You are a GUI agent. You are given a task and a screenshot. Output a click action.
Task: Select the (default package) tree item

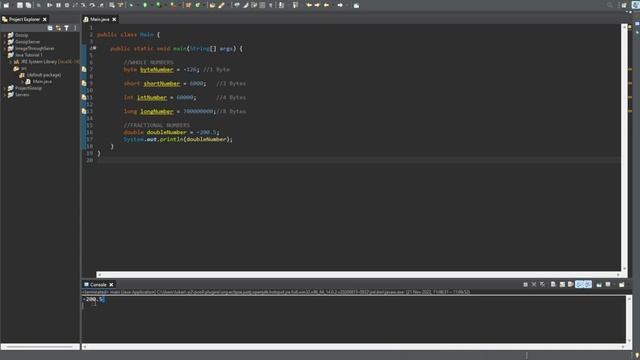click(x=44, y=75)
